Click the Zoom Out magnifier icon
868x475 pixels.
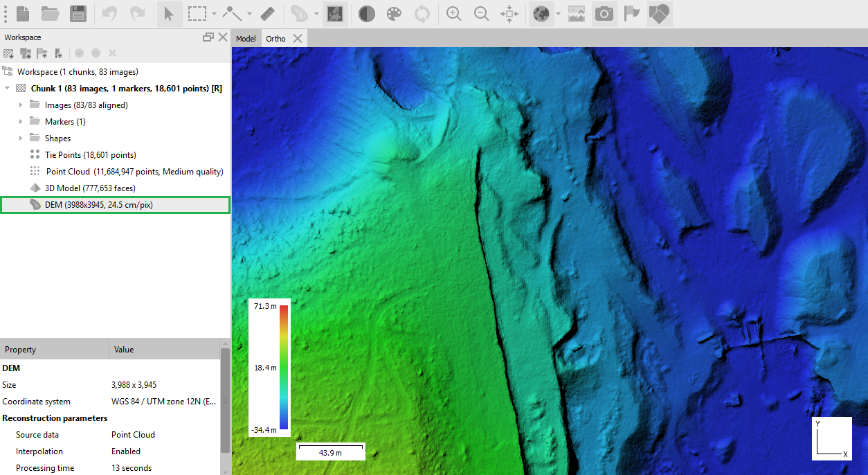[481, 14]
